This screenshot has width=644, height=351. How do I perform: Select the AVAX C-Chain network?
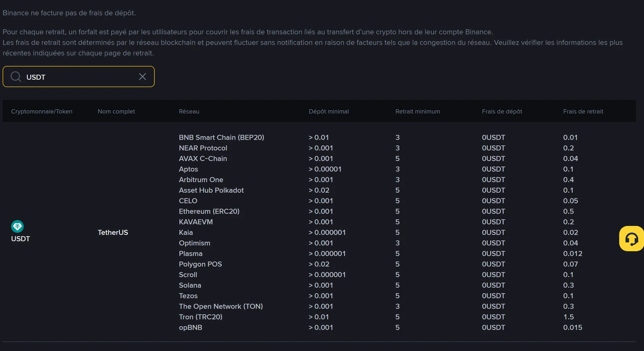coord(203,159)
